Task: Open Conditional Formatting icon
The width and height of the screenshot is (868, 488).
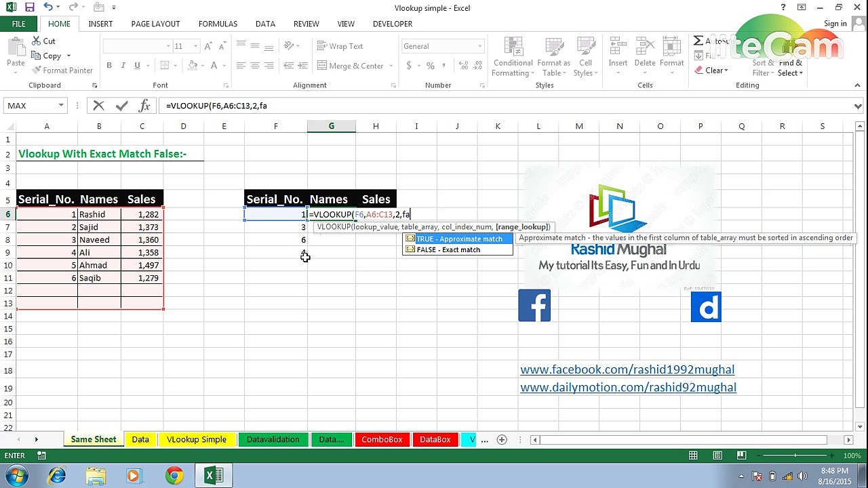Action: point(513,49)
